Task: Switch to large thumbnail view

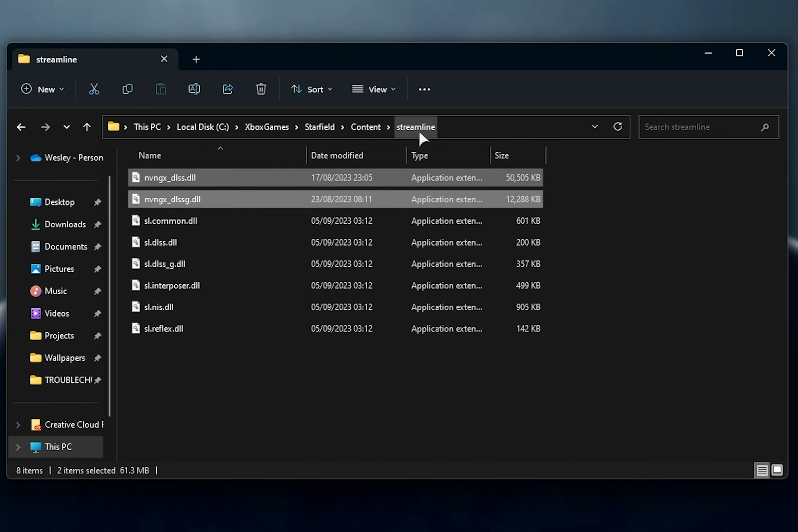Action: [x=777, y=470]
